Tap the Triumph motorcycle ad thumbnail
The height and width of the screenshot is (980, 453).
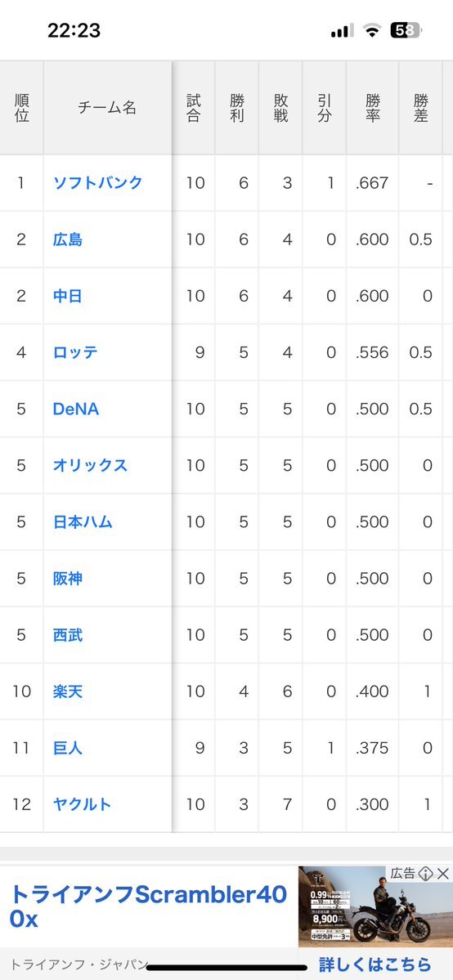375,906
